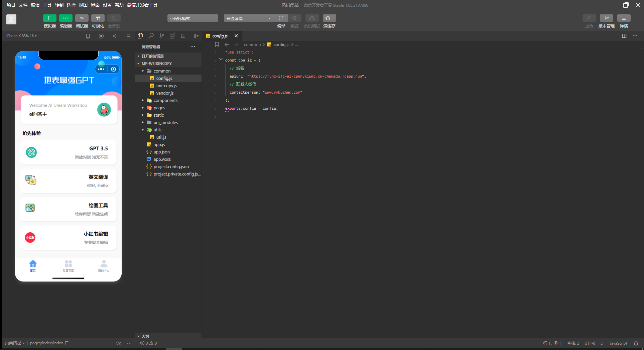Select iPhone X device dropdown
The image size is (644, 350).
[x=21, y=36]
